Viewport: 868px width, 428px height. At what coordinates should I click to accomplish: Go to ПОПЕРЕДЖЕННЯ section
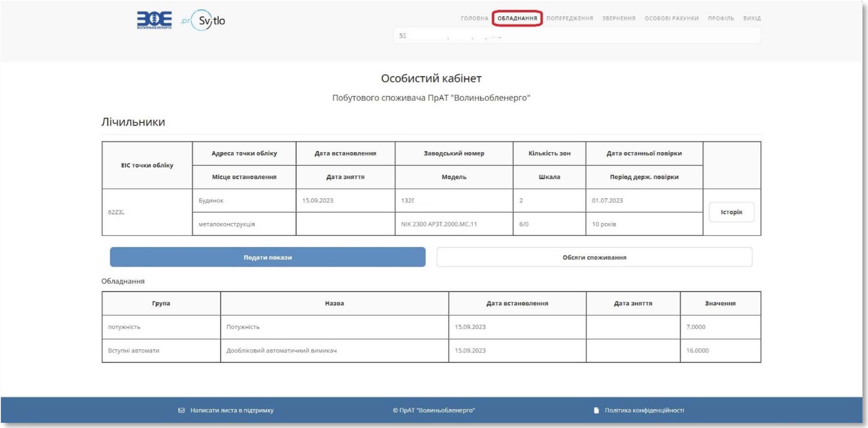click(x=570, y=18)
